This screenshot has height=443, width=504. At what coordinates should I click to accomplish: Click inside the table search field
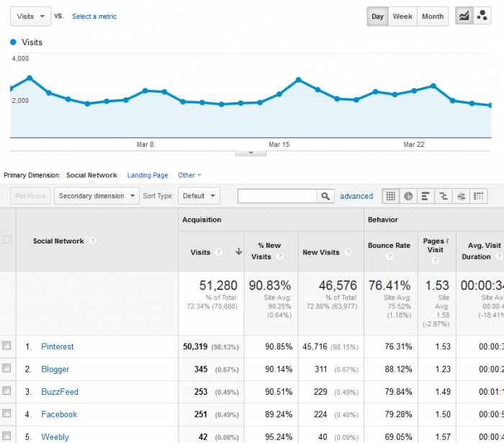pos(277,196)
